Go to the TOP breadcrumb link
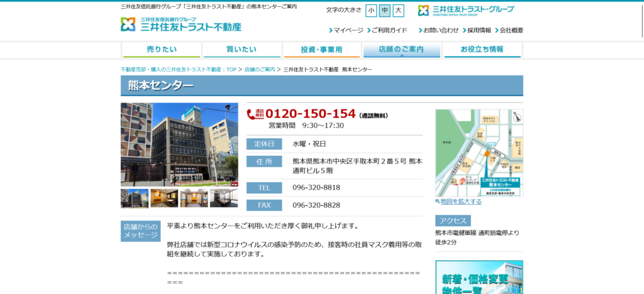Viewport: 644px width, 294px height. click(x=179, y=70)
